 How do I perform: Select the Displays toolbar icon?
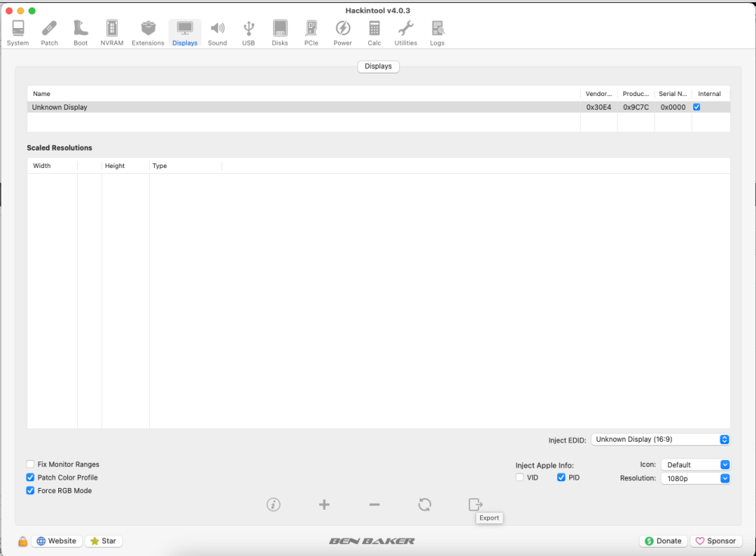tap(184, 33)
